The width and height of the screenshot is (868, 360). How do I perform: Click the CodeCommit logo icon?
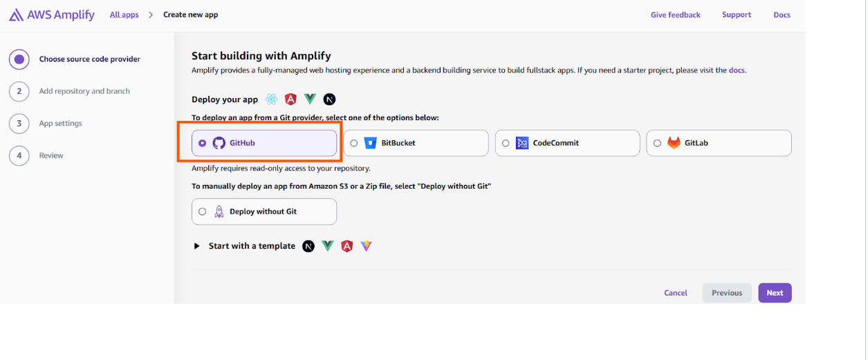tap(522, 143)
